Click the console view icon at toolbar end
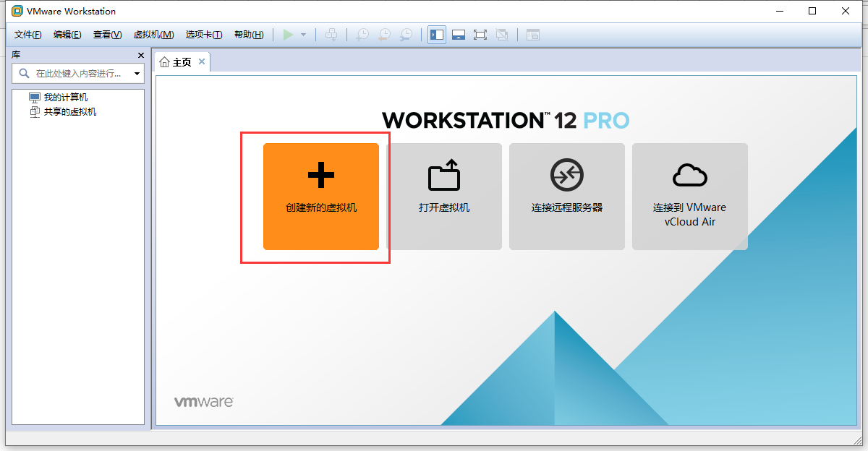Image resolution: width=868 pixels, height=451 pixels. pyautogui.click(x=533, y=35)
